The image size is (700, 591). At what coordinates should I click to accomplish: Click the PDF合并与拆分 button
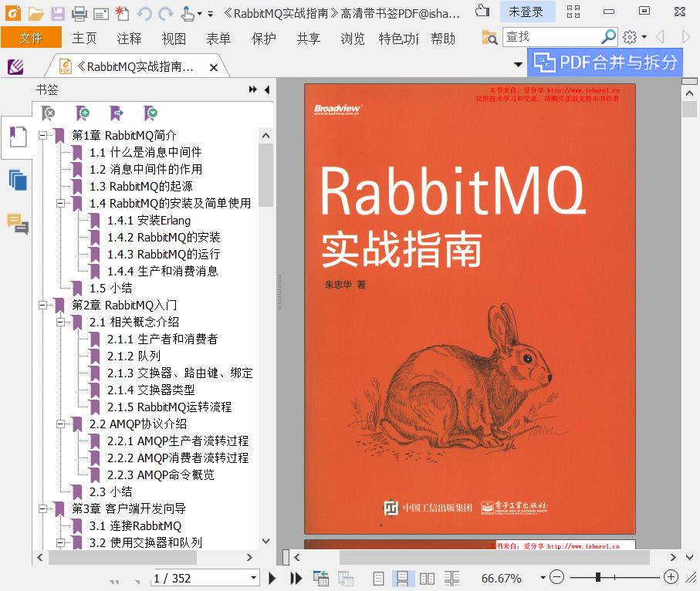click(x=605, y=62)
